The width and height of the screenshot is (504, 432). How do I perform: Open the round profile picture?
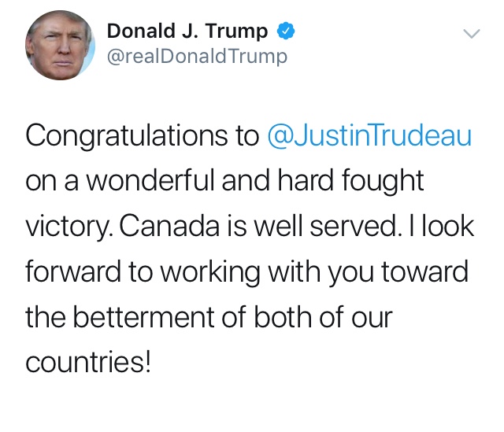(58, 45)
